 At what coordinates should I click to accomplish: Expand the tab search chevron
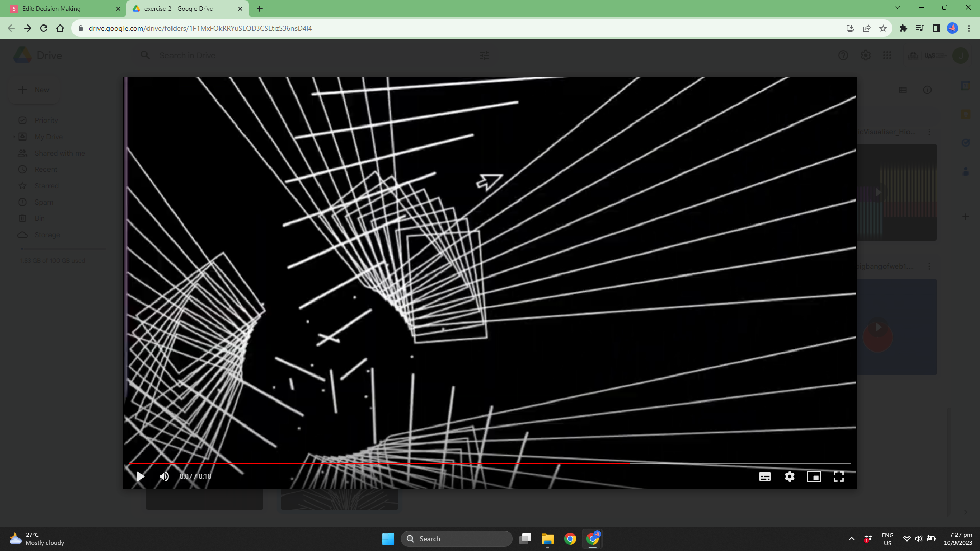pos(897,7)
